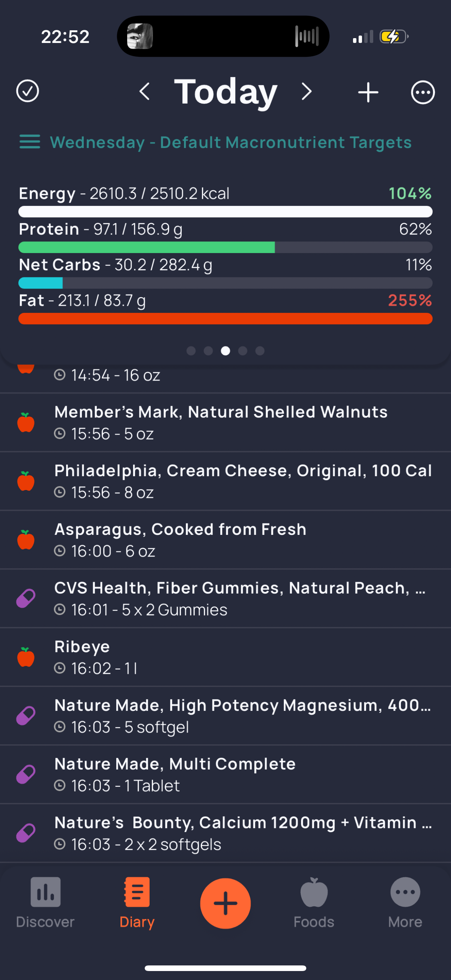Viewport: 451px width, 980px height.
Task: Tap the album thumbnail in Dynamic Island
Action: tap(140, 36)
